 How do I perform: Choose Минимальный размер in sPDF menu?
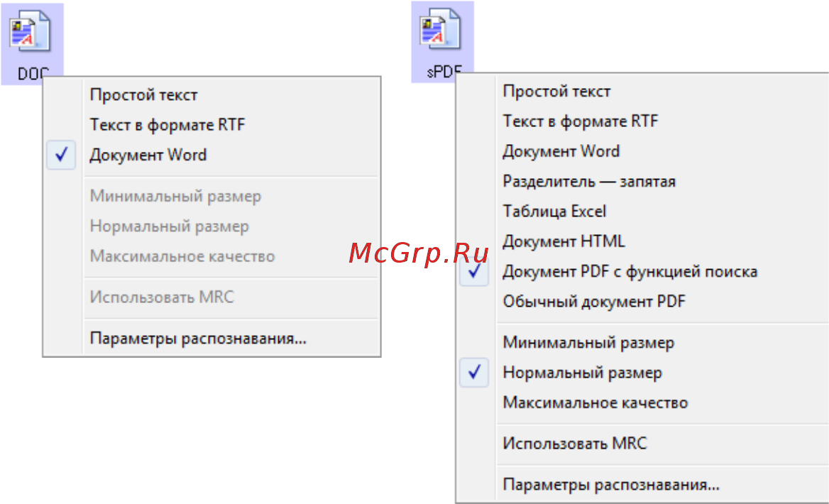pyautogui.click(x=642, y=343)
